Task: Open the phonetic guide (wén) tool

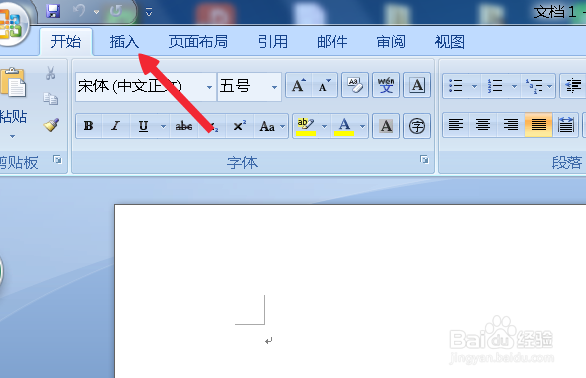Action: click(x=386, y=86)
